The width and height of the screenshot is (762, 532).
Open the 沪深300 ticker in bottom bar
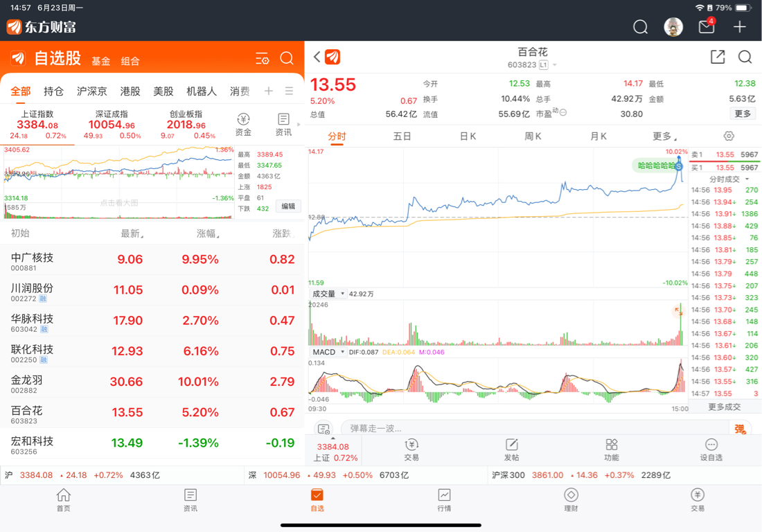581,475
